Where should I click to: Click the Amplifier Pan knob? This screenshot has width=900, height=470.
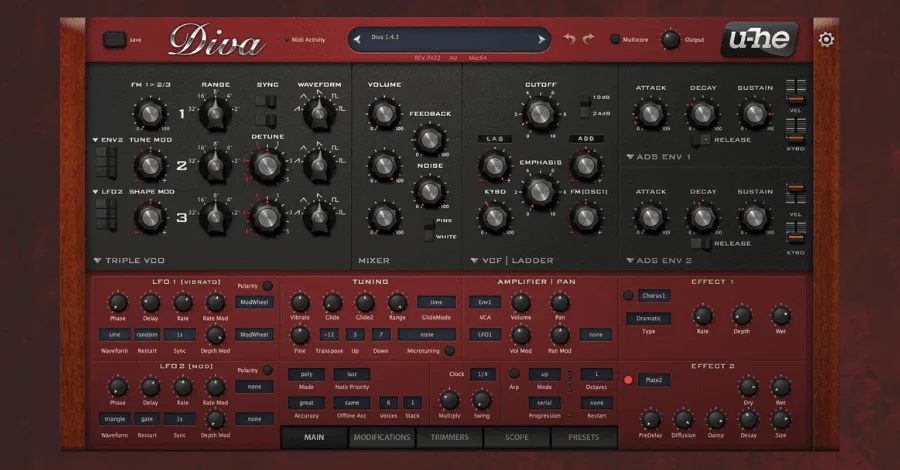pos(560,302)
